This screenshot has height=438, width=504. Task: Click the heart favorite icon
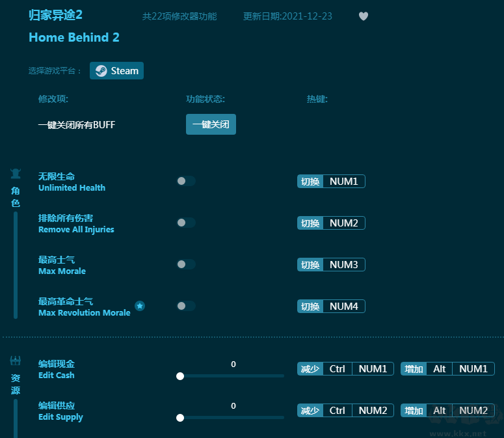(x=364, y=16)
